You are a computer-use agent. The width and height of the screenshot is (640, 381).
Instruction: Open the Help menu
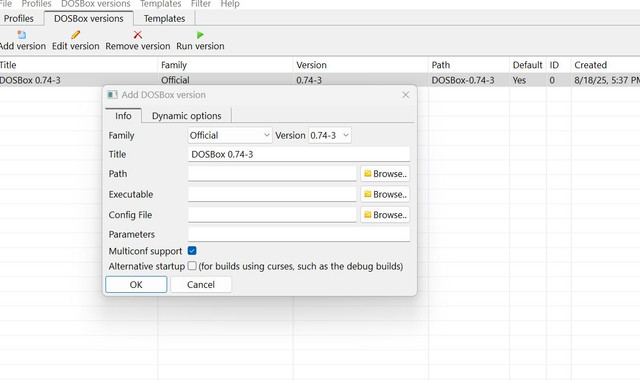pos(230,4)
